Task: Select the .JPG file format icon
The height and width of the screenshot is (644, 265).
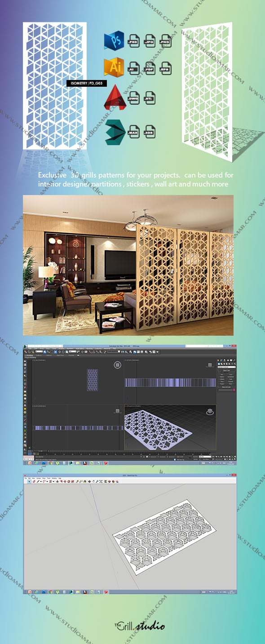Action: point(150,41)
